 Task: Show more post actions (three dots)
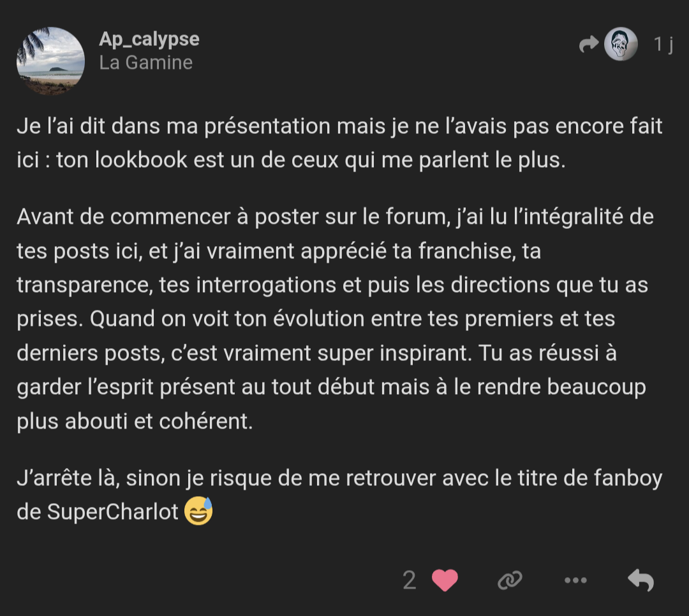[x=575, y=580]
